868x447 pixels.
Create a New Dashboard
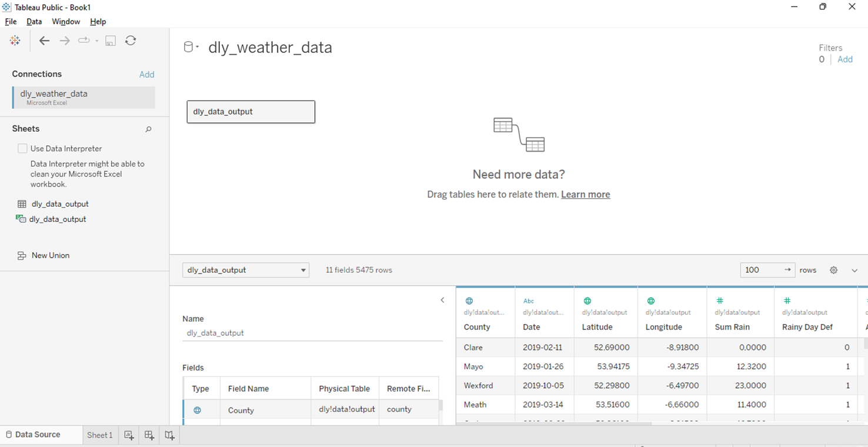click(149, 435)
